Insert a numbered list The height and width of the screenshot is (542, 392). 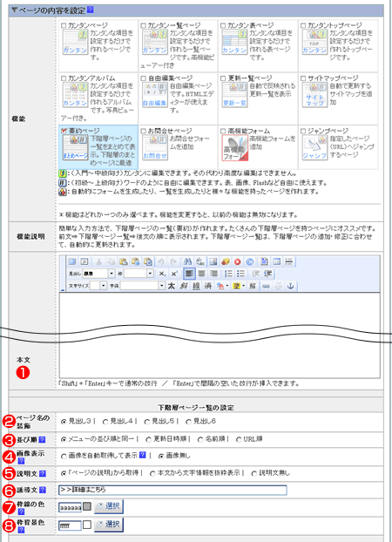coord(228,274)
